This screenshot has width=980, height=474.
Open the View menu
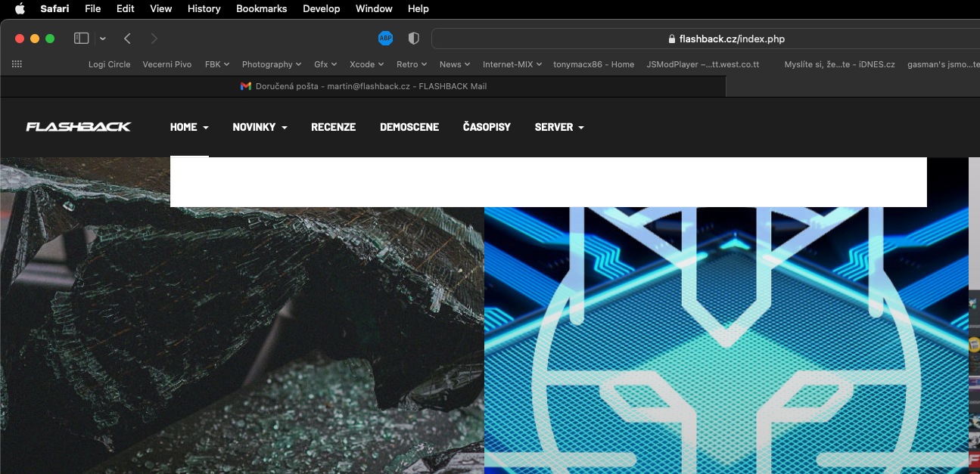[x=161, y=9]
